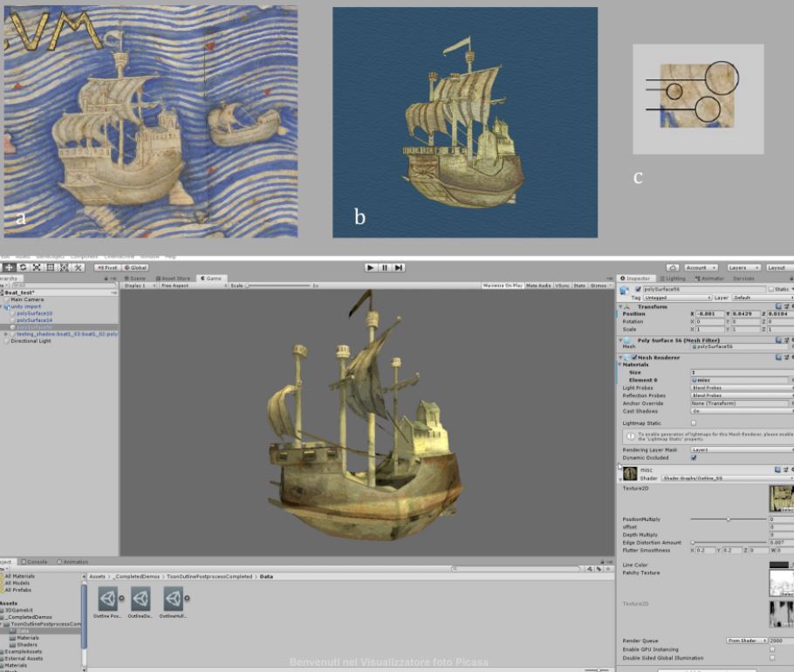Screen dimensions: 794x672
Task: Toggle Mute Audio button
Action: (x=538, y=285)
